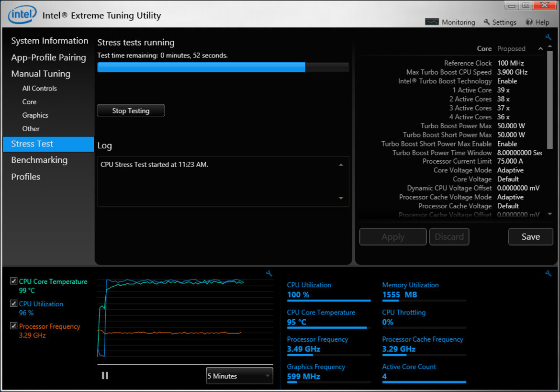560x392 pixels.
Task: Select Other under Manual Tuning
Action: (31, 129)
